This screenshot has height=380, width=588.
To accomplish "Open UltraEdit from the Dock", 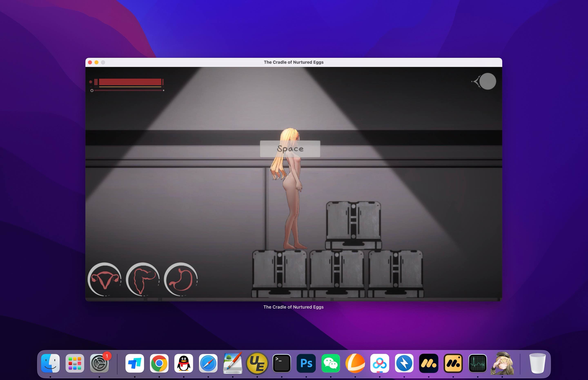I will [257, 363].
